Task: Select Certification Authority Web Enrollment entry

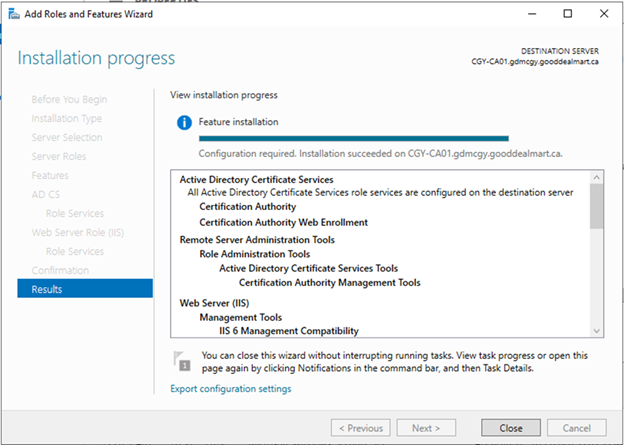Action: pyautogui.click(x=283, y=222)
